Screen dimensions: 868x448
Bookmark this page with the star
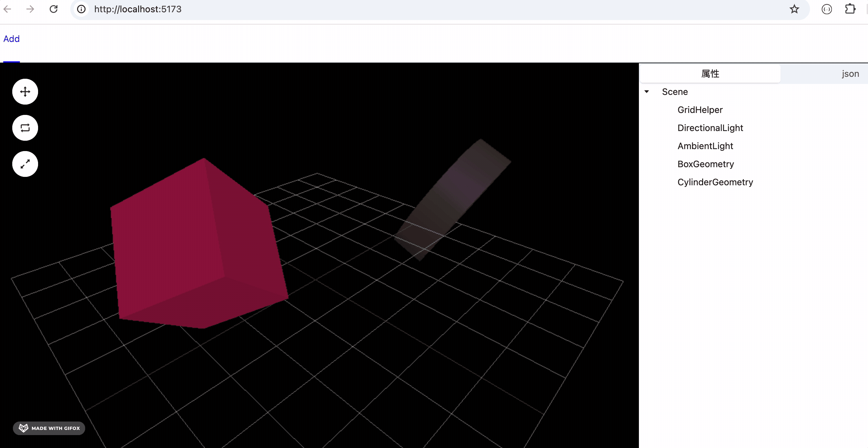tap(794, 9)
